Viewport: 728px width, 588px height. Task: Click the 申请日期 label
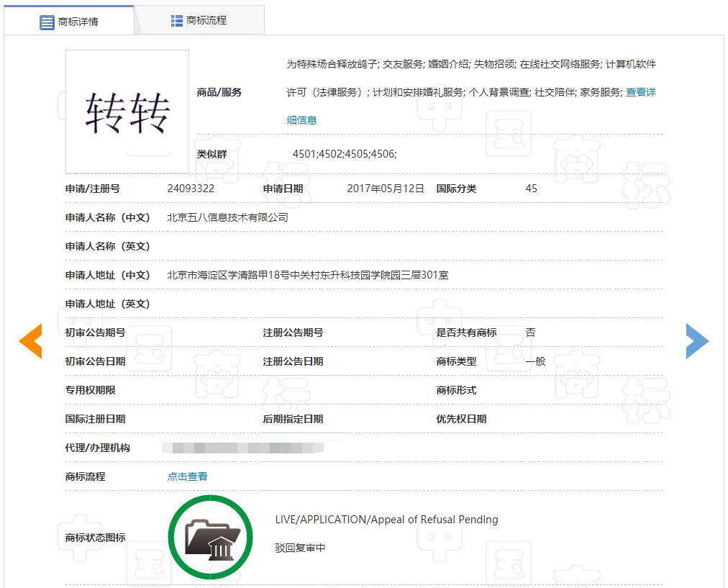[283, 189]
